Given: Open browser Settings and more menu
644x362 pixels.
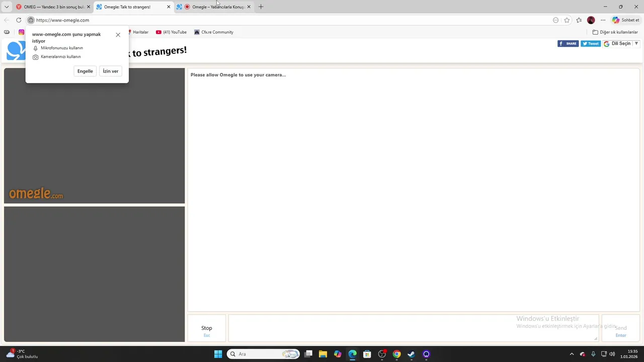Looking at the screenshot, I should click(x=603, y=20).
